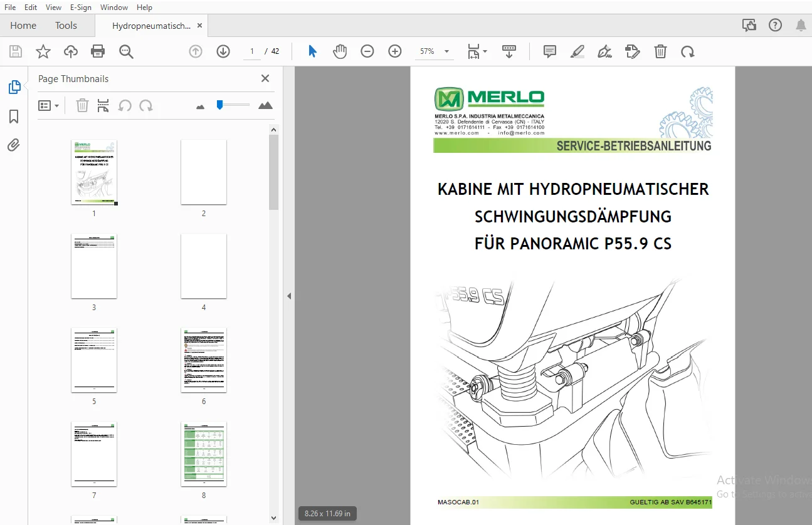Select the highlight text tool
This screenshot has height=525, width=812.
577,51
